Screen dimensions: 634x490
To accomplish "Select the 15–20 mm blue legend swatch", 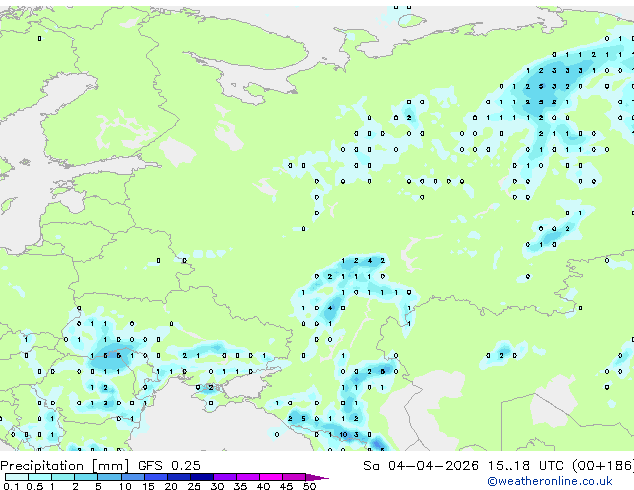I will point(155,477).
